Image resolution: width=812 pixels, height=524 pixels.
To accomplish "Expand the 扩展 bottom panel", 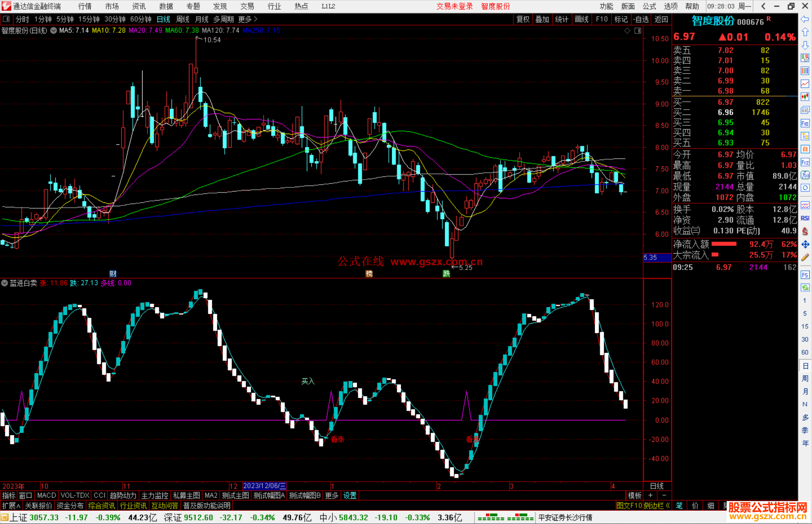I will coord(11,506).
